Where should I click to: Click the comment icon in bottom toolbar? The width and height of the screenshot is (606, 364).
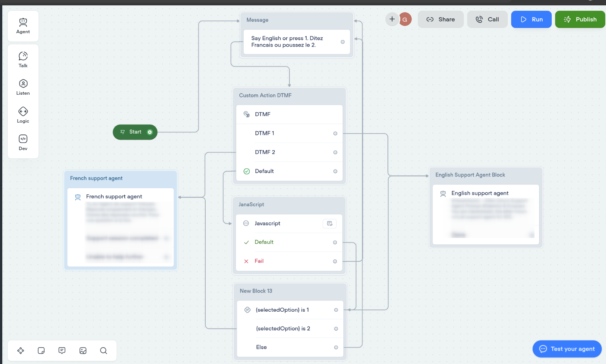pos(62,351)
